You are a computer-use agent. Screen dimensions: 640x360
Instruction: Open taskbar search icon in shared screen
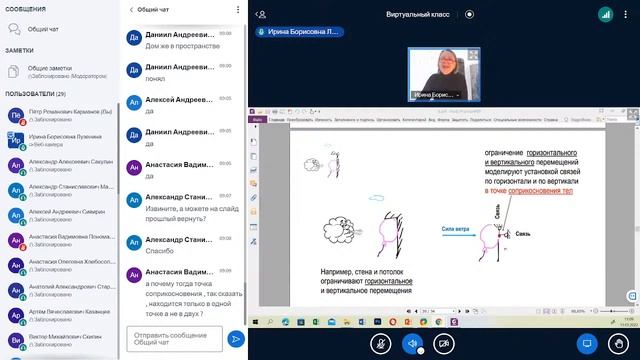tap(270, 322)
